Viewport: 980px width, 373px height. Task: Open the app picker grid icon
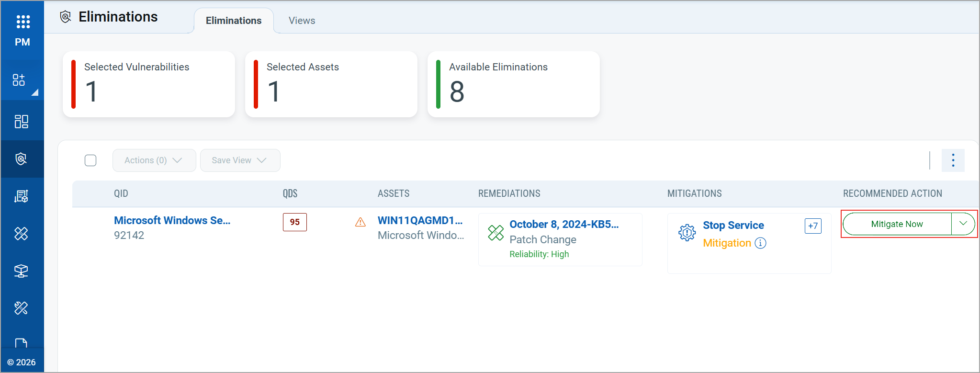(23, 22)
